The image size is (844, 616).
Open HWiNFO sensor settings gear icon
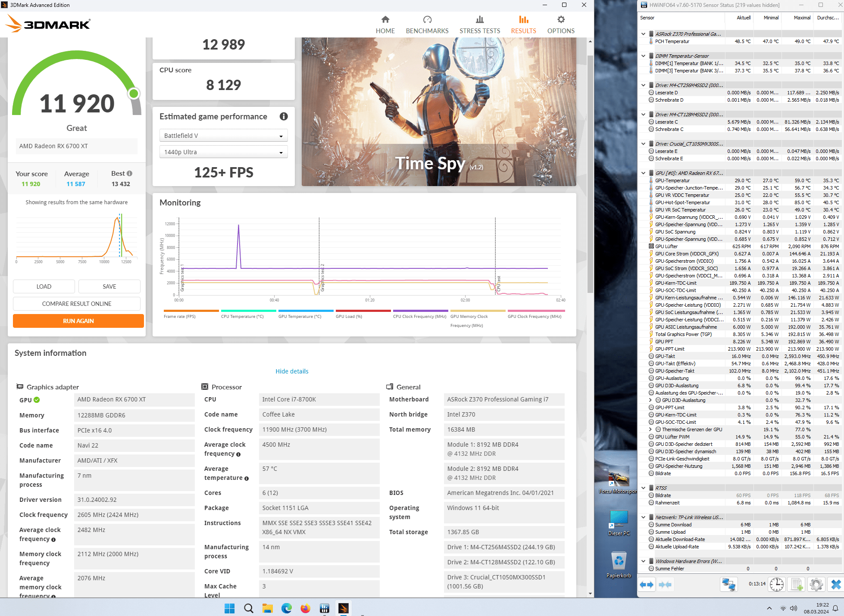tap(816, 585)
